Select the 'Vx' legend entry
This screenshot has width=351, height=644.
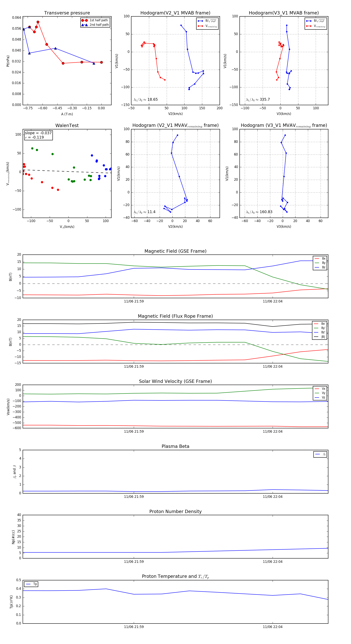(x=320, y=389)
